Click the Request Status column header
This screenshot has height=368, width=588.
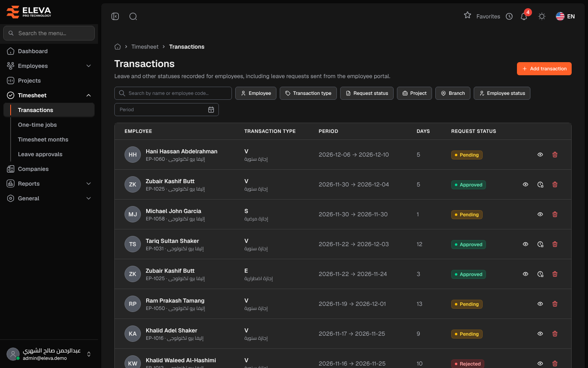click(474, 131)
